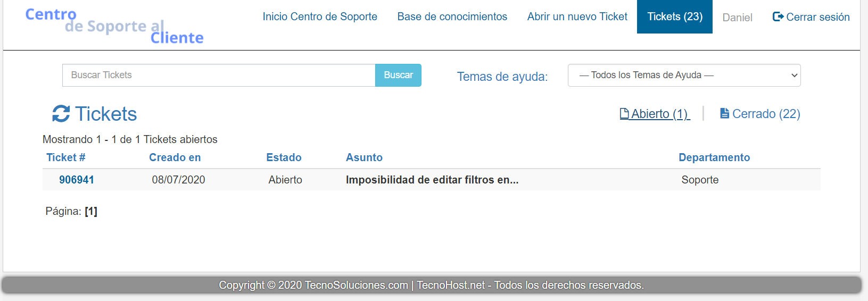868x301 pixels.
Task: Open Inicio Centro de Soporte menu
Action: (320, 17)
